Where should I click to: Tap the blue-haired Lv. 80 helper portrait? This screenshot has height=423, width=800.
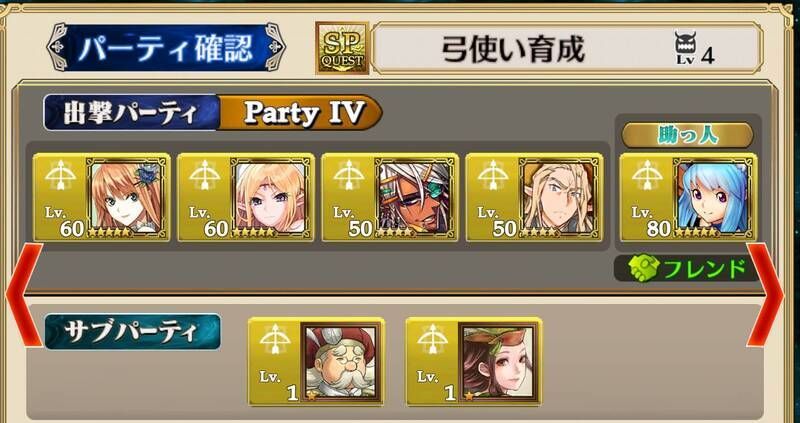(x=714, y=196)
